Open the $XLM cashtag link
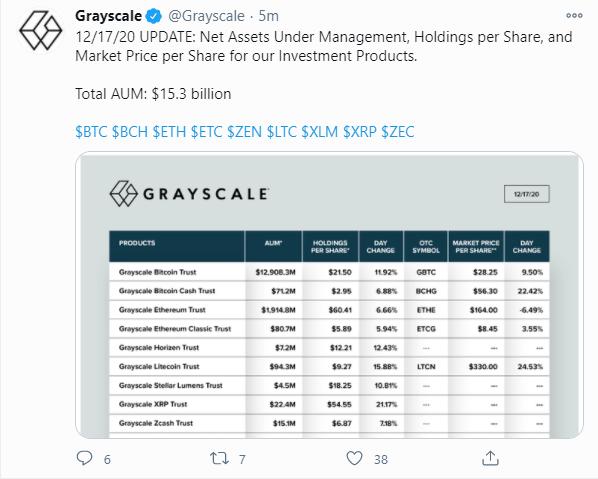The height and width of the screenshot is (479, 598). coord(320,132)
